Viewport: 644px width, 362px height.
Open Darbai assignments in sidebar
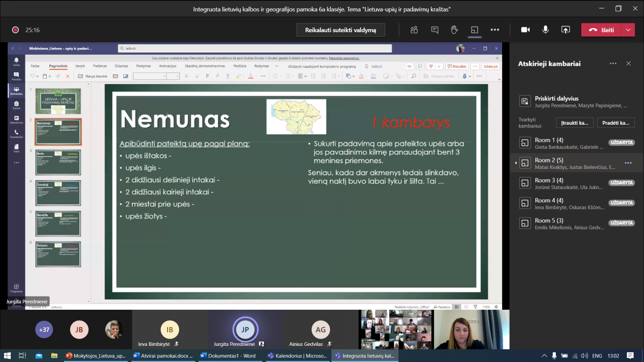[17, 105]
